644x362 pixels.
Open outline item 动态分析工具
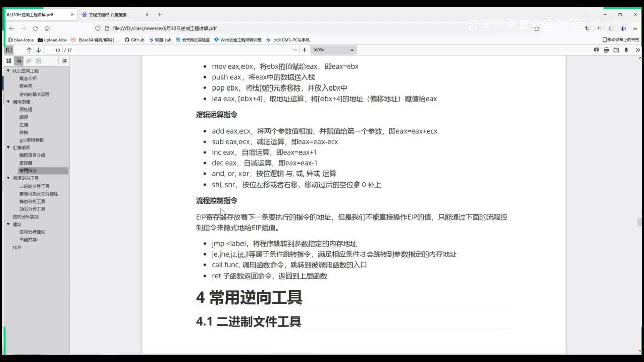[32, 209]
